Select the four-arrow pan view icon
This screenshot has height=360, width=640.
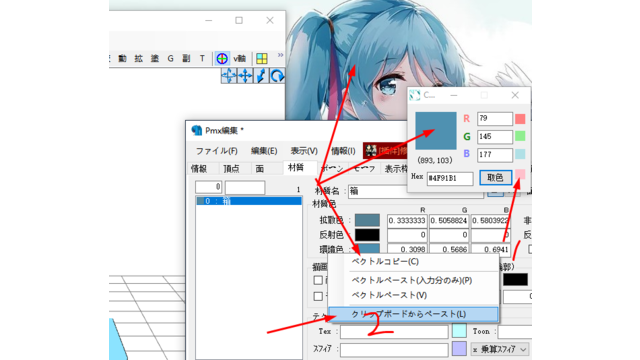point(245,76)
